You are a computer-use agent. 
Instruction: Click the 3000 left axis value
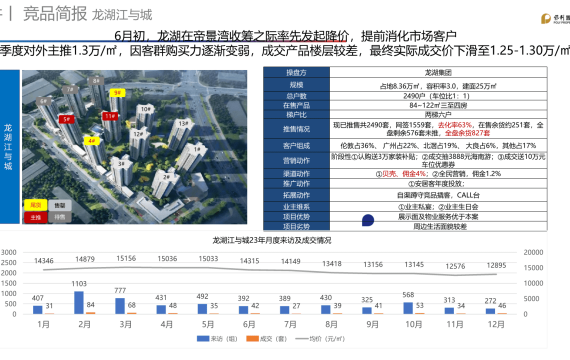[x=8, y=252]
